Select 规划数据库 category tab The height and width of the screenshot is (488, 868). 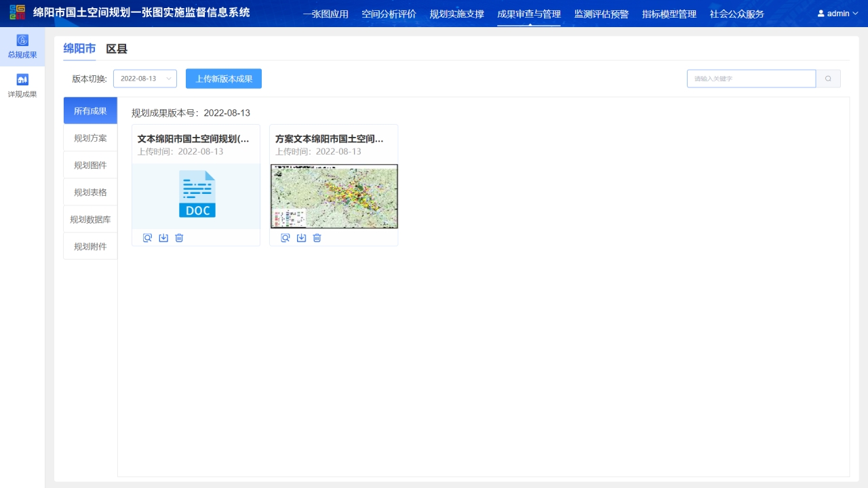pos(90,219)
